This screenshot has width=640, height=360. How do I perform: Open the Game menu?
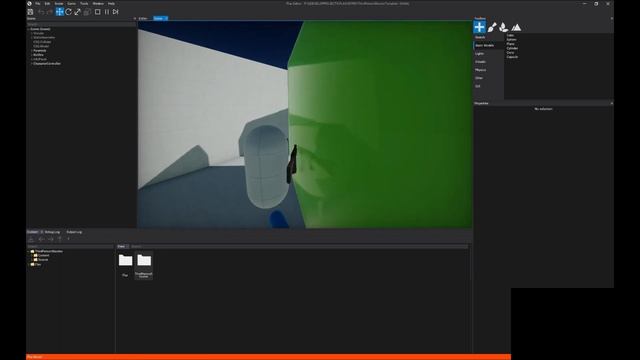(71, 3)
